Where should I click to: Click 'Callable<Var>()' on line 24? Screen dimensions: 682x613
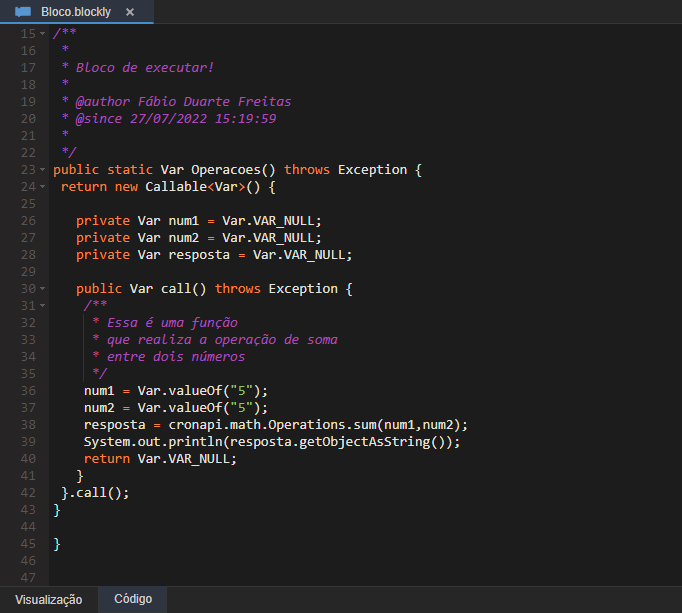pyautogui.click(x=203, y=187)
